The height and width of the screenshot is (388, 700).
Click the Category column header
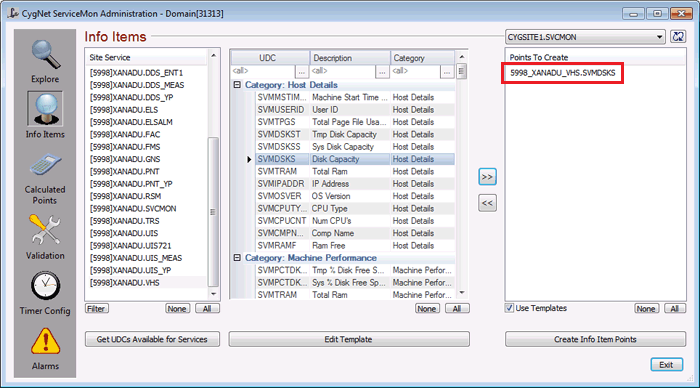point(423,58)
